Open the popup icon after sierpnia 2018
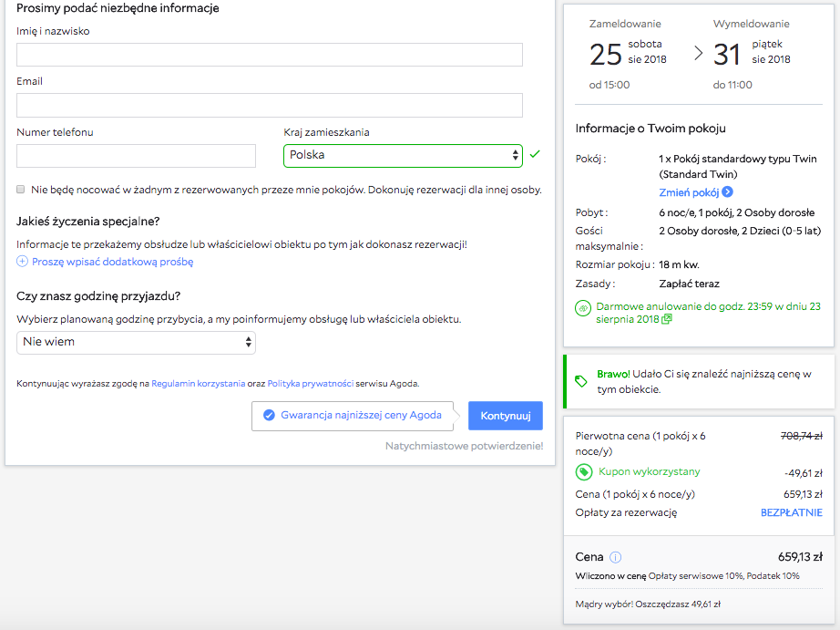This screenshot has width=840, height=630. (x=667, y=320)
